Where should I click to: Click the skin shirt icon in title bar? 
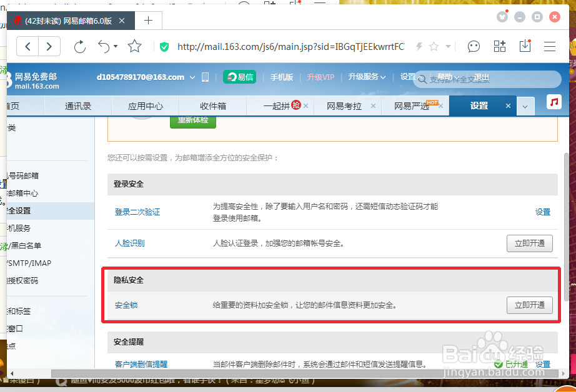coord(502,17)
